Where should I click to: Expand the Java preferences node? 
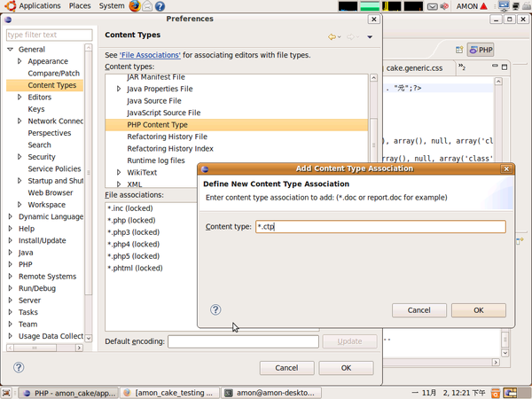pos(10,253)
